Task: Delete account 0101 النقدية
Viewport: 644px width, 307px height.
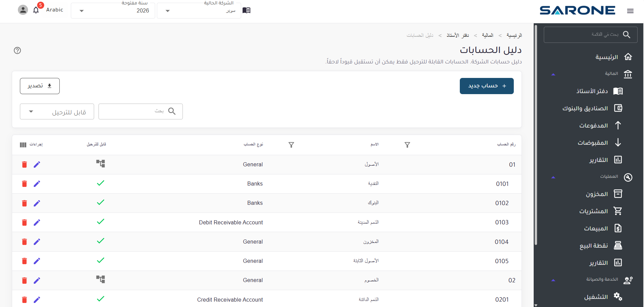Action: pos(24,184)
